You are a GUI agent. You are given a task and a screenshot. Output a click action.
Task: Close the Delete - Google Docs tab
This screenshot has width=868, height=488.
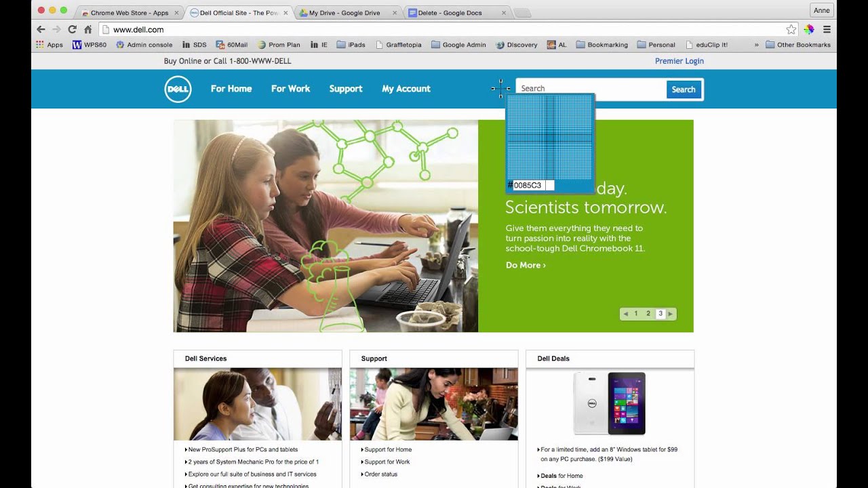coord(502,13)
